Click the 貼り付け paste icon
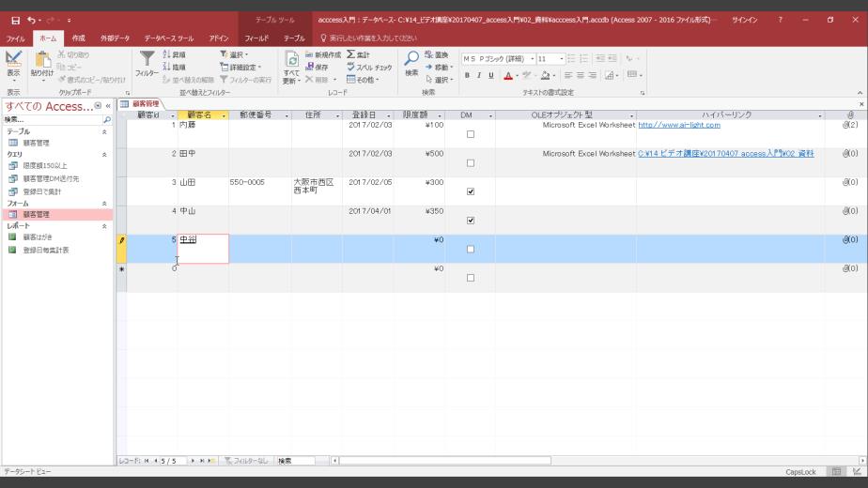 tap(42, 60)
